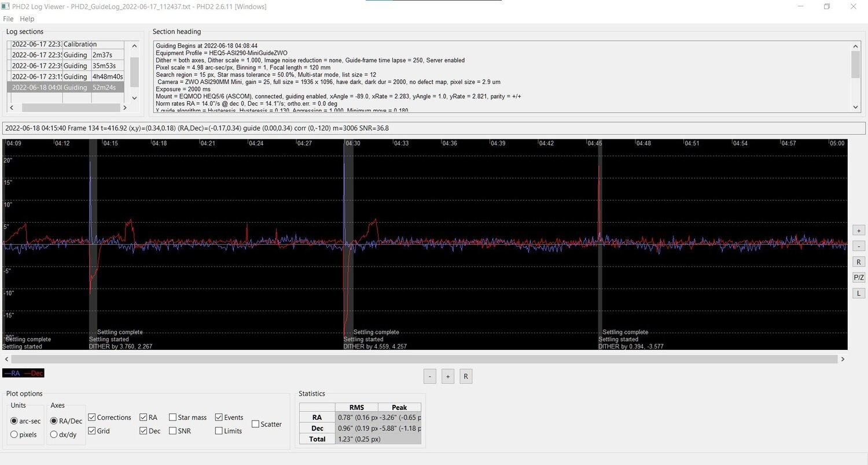The height and width of the screenshot is (465, 868).
Task: Click the 'DITHER by 4.559, 4.257' event label
Action: [x=375, y=346]
